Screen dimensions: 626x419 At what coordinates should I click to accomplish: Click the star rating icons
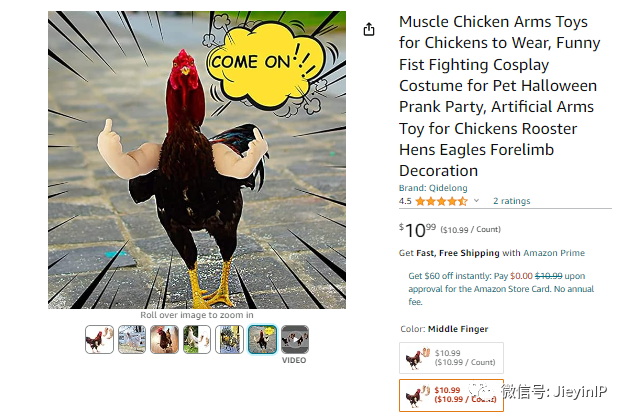443,201
